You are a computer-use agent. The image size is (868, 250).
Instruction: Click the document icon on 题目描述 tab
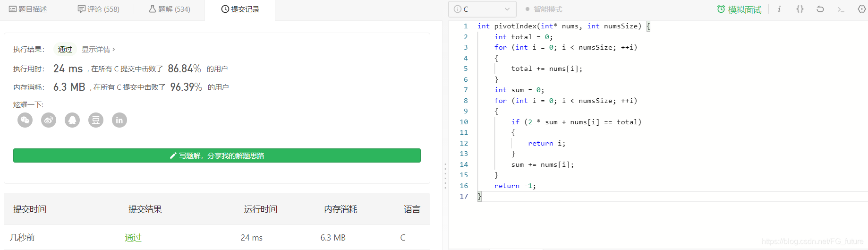click(x=13, y=9)
